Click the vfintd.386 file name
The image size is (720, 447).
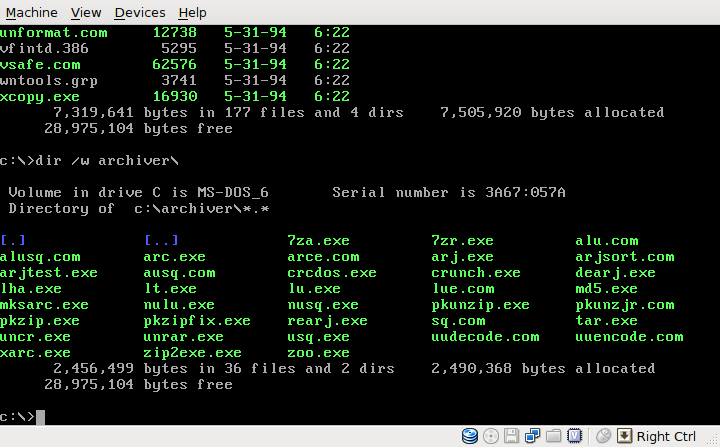coord(44,49)
